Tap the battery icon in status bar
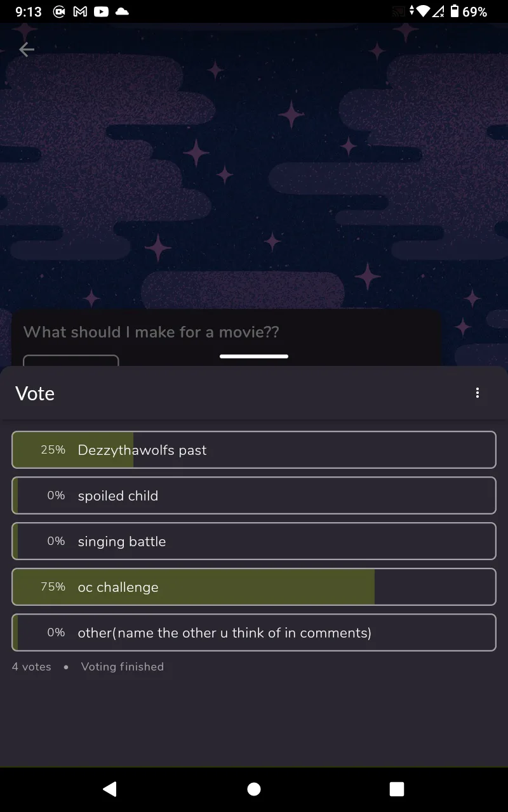The image size is (508, 812). [x=455, y=11]
